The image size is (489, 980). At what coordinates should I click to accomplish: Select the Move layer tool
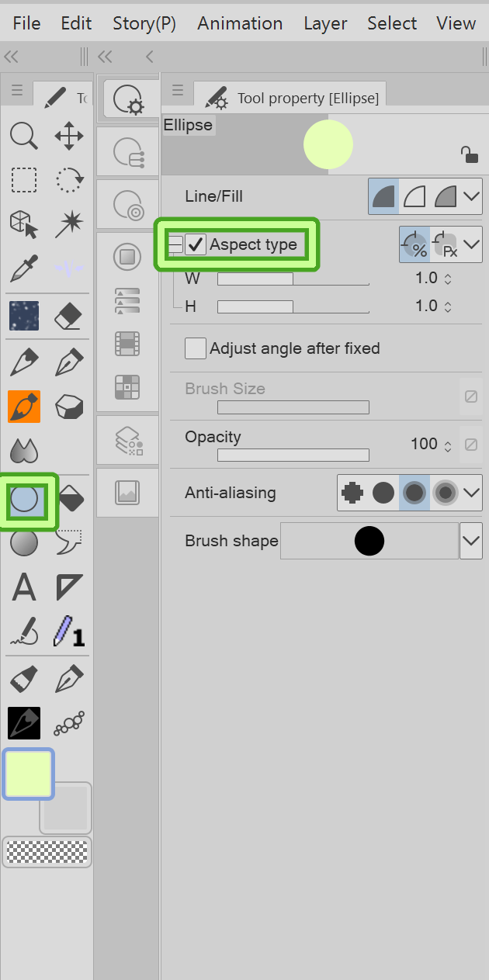pyautogui.click(x=69, y=136)
